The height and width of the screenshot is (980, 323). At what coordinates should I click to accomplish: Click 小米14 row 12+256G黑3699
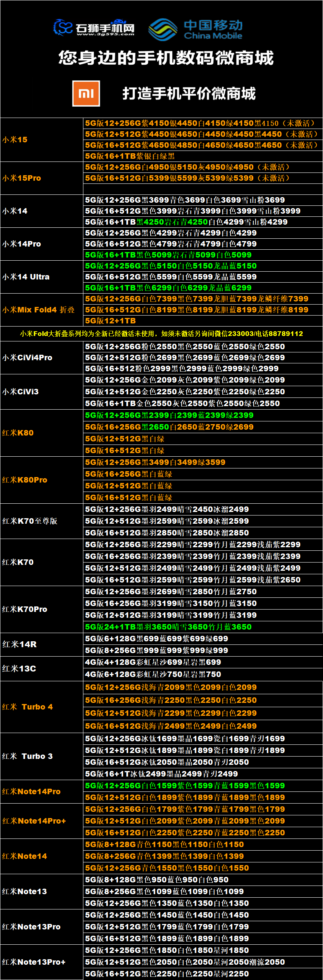203,200
